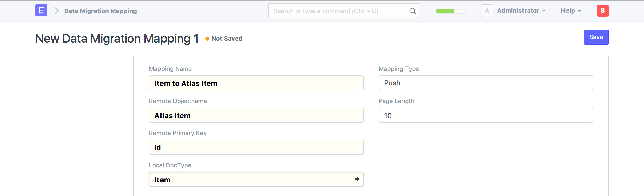
Task: Click the New Data Migration Mapping title
Action: (117, 39)
